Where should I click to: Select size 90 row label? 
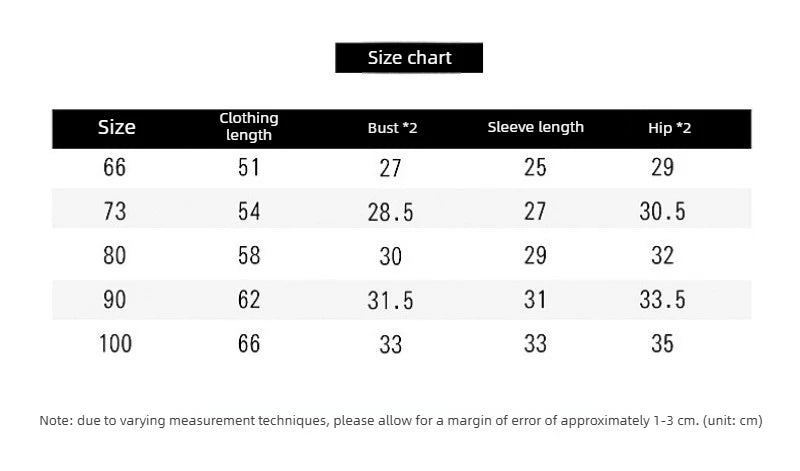coord(114,300)
